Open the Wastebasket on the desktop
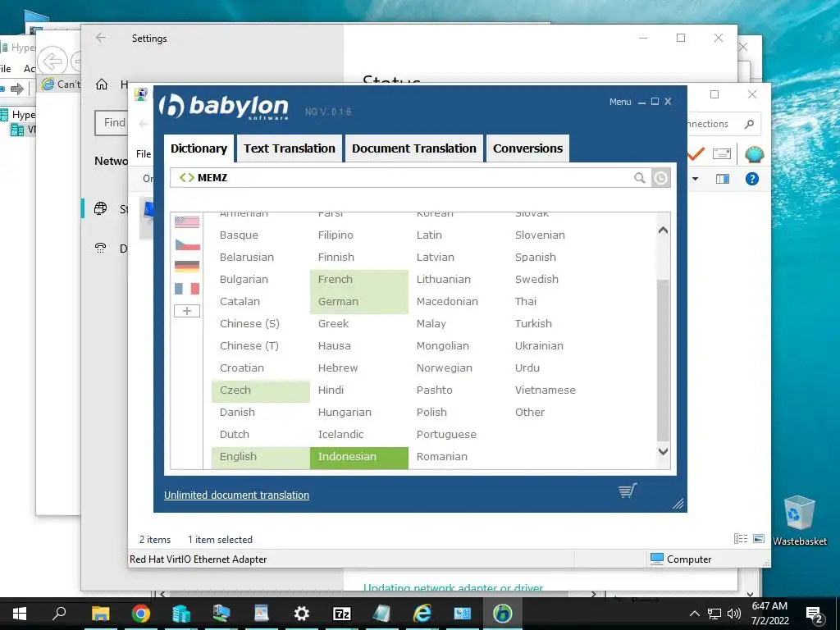Screen dimensions: 840x630 coord(799,519)
